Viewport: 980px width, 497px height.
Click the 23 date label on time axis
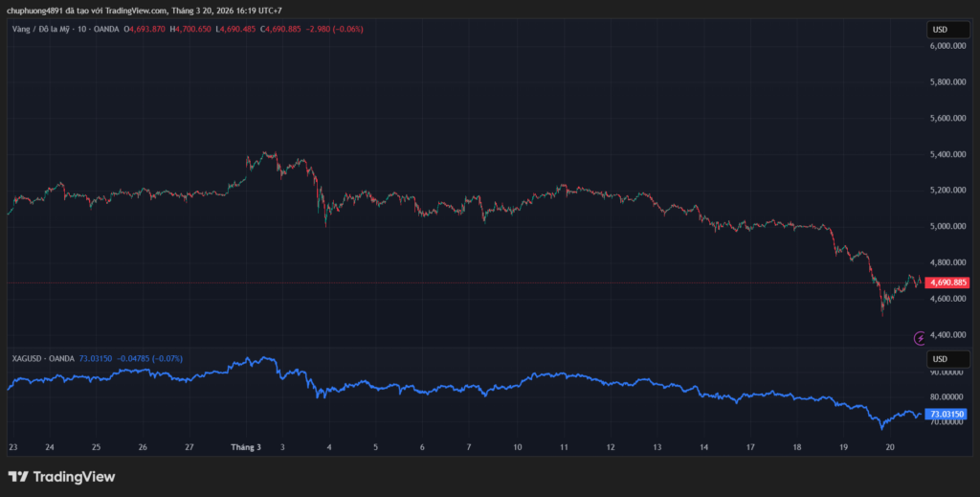point(12,447)
